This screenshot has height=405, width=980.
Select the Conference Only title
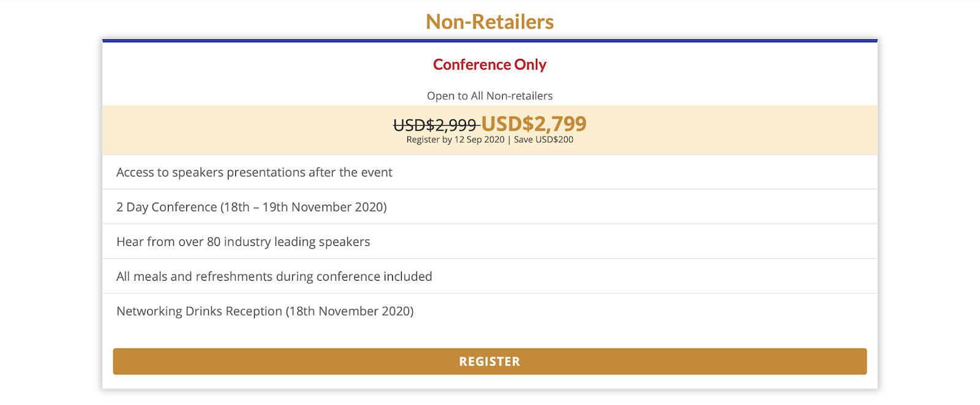pos(489,64)
